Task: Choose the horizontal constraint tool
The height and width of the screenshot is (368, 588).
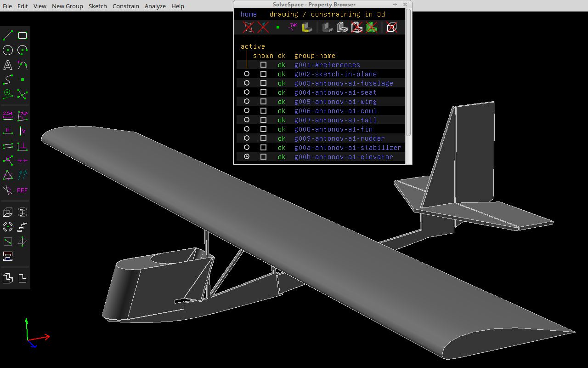Action: pos(8,131)
